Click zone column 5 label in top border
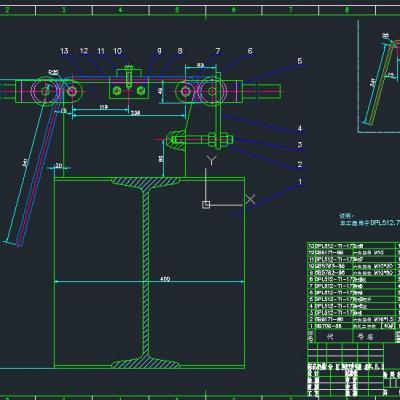Image resolution: width=400 pixels, height=400 pixels. [177, 10]
